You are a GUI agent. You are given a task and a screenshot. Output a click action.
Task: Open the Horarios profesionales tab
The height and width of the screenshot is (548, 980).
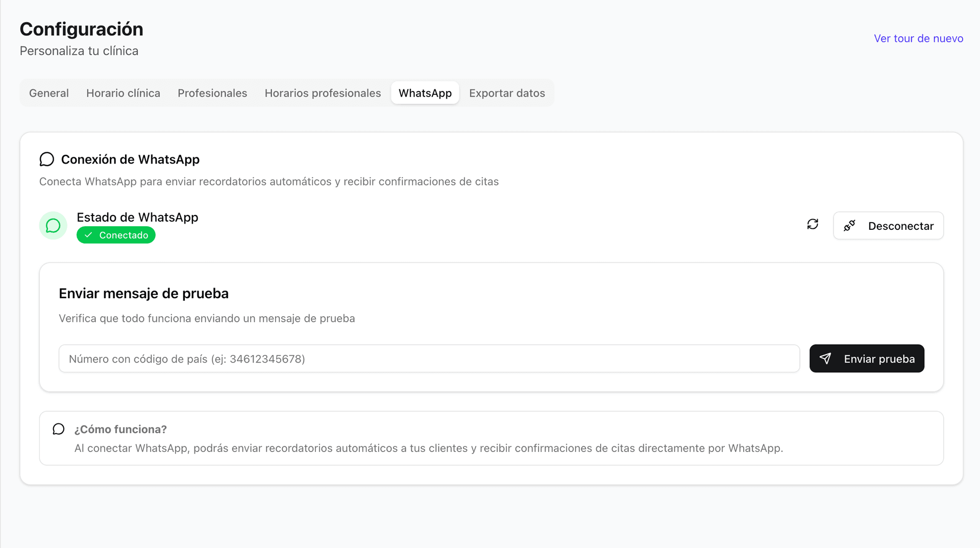323,93
